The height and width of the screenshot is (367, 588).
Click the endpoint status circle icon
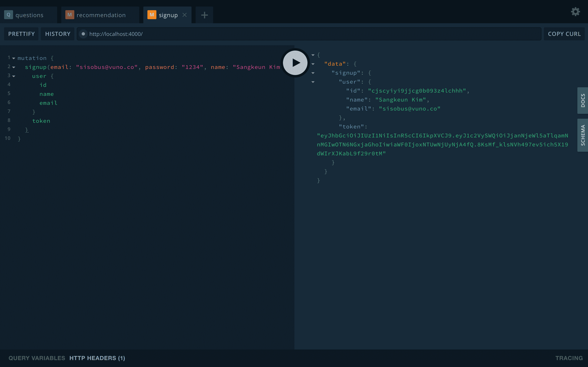point(83,34)
